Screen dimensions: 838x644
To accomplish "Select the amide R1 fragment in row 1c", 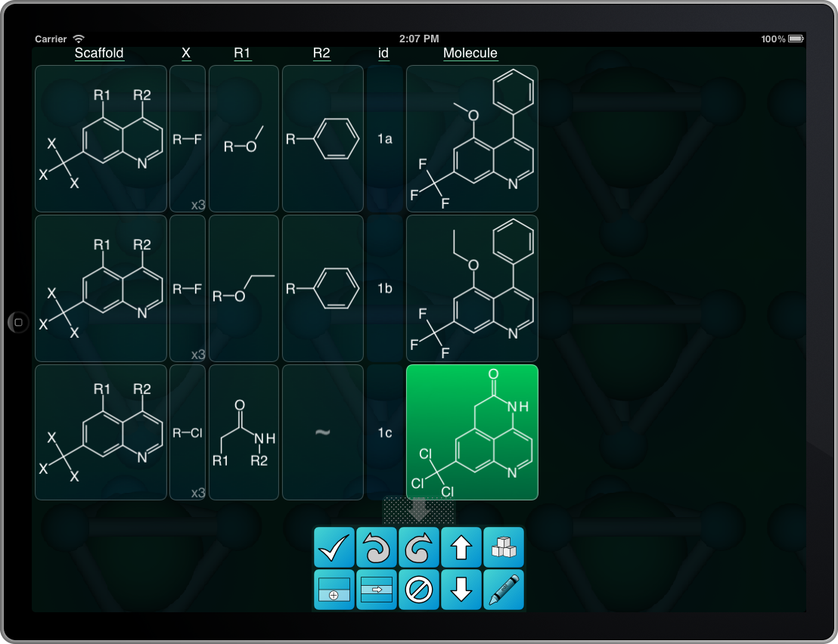I will [x=244, y=432].
